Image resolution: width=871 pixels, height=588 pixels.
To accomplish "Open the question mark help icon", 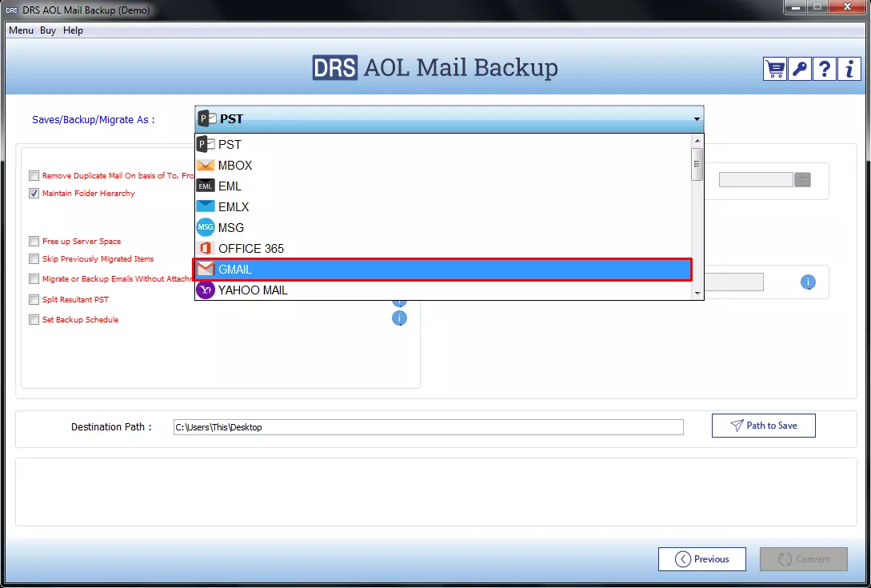I will click(x=825, y=69).
